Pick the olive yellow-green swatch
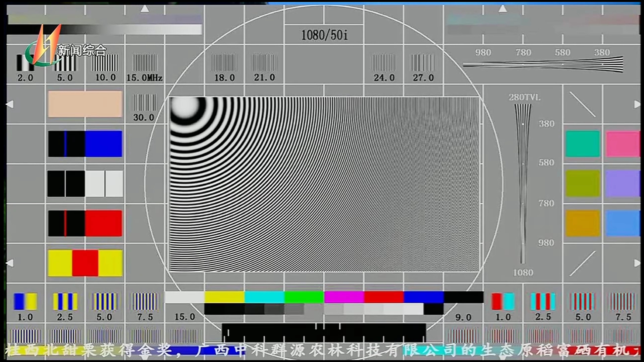The height and width of the screenshot is (362, 644). click(x=583, y=183)
